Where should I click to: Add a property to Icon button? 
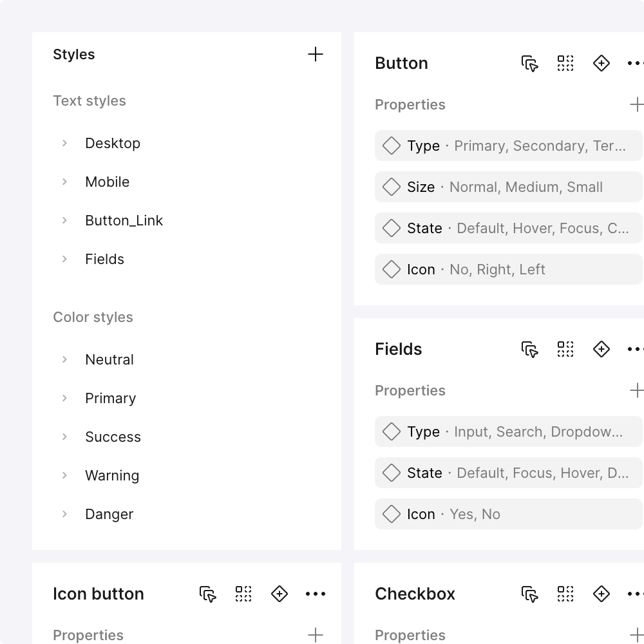click(x=316, y=635)
